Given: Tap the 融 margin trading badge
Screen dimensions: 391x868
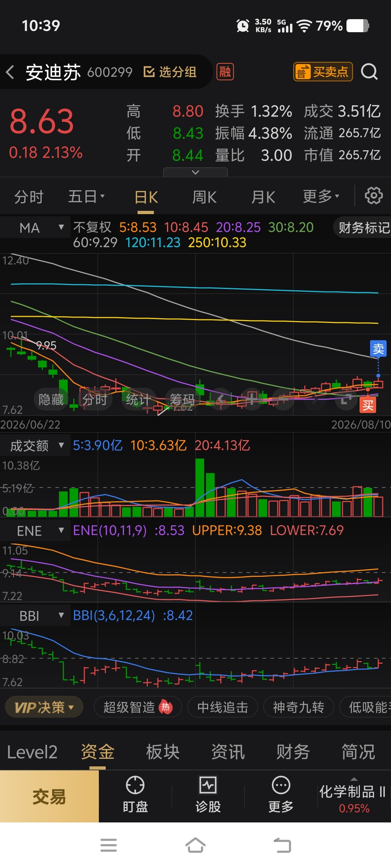Looking at the screenshot, I should [x=225, y=72].
